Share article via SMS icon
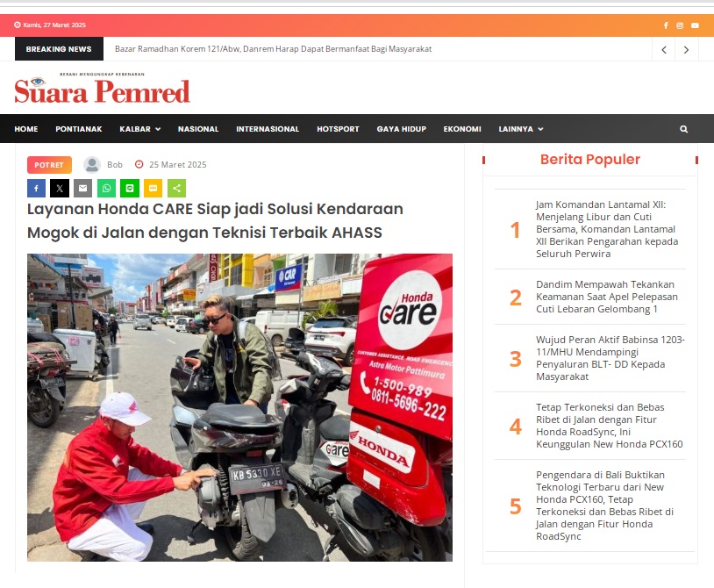Screen dimensions: 714x588 [153, 188]
